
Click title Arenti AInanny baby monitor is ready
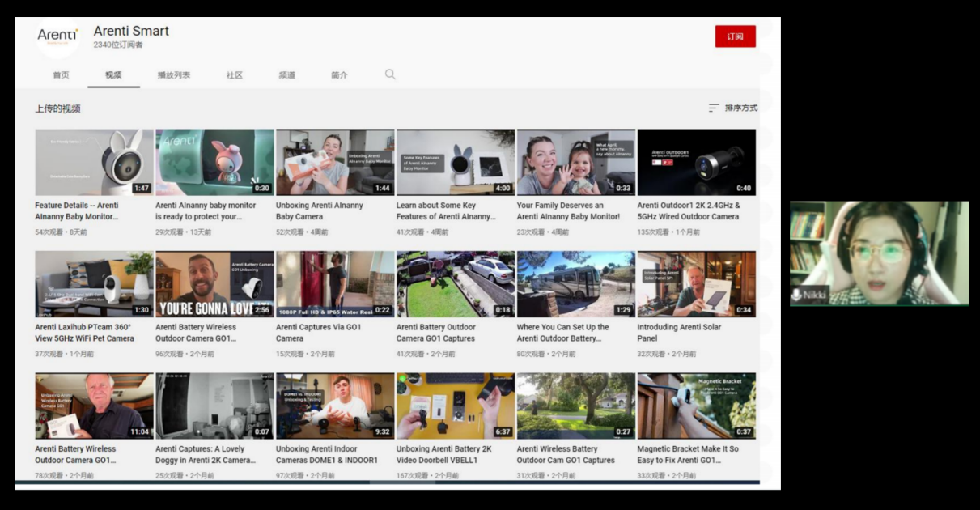pos(206,210)
